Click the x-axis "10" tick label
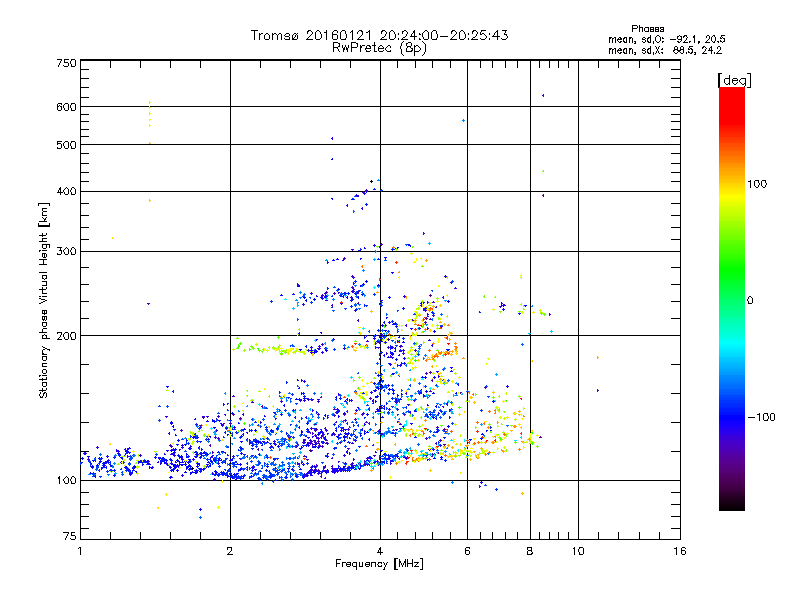Viewport: 800px width, 600px height. [x=578, y=551]
